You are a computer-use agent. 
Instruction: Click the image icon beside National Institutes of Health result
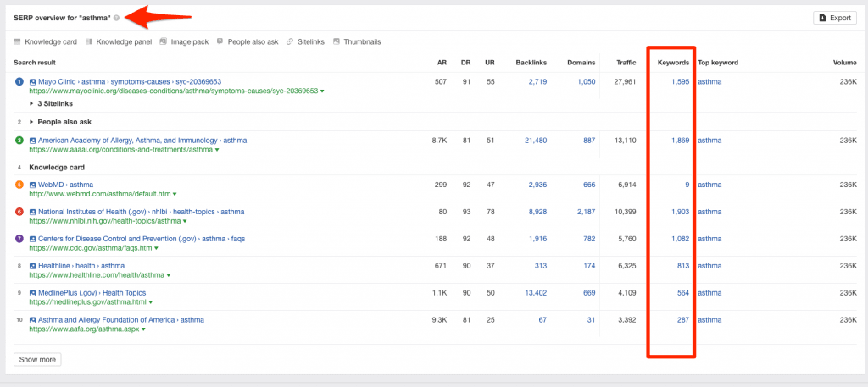click(33, 212)
